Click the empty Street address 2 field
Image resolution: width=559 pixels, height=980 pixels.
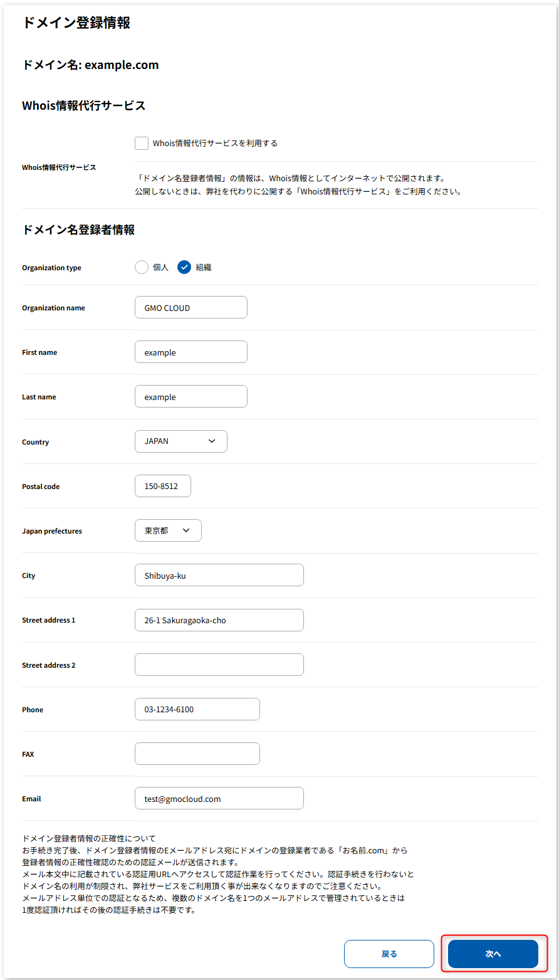[219, 664]
